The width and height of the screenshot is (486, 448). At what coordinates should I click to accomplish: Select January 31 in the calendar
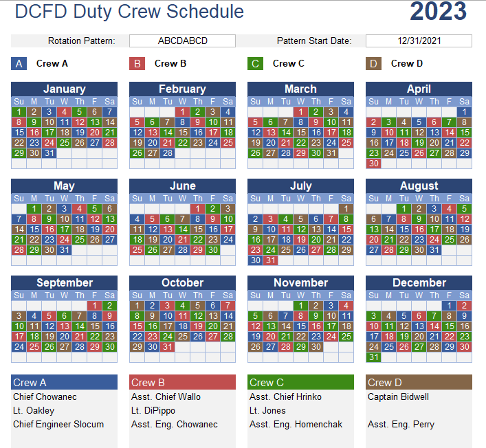pyautogui.click(x=49, y=153)
